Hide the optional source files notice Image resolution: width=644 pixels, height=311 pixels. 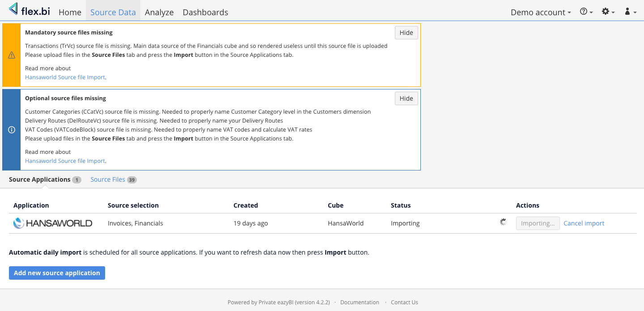[406, 98]
